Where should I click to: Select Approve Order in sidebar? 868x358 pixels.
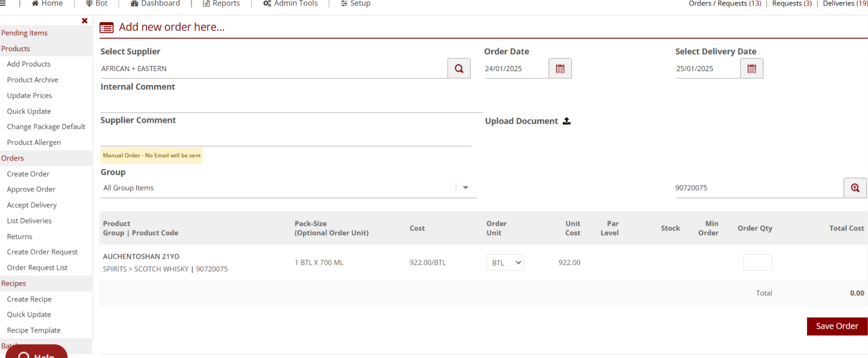tap(31, 189)
